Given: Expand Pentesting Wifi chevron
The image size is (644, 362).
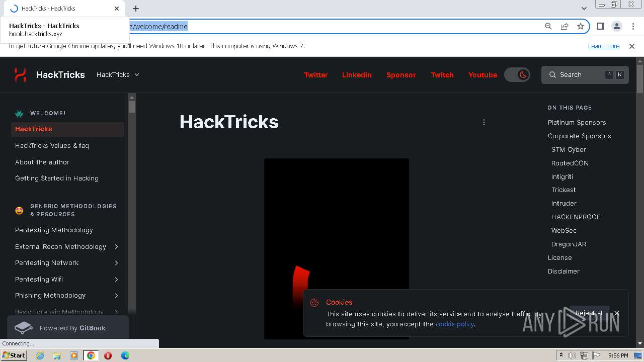Looking at the screenshot, I should pyautogui.click(x=116, y=280).
